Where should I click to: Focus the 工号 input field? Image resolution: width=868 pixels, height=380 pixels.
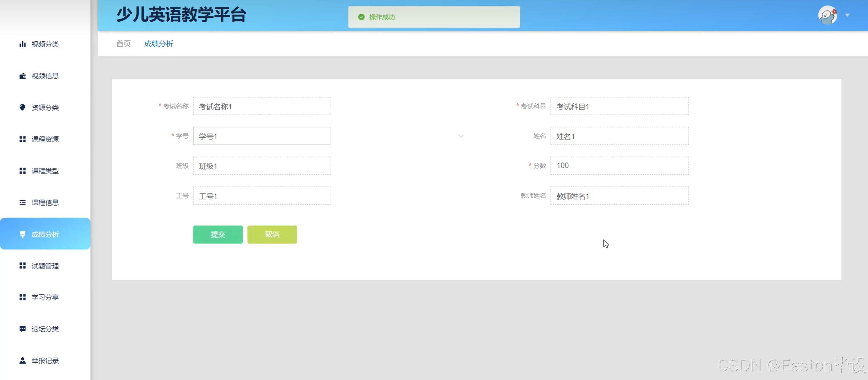click(262, 196)
